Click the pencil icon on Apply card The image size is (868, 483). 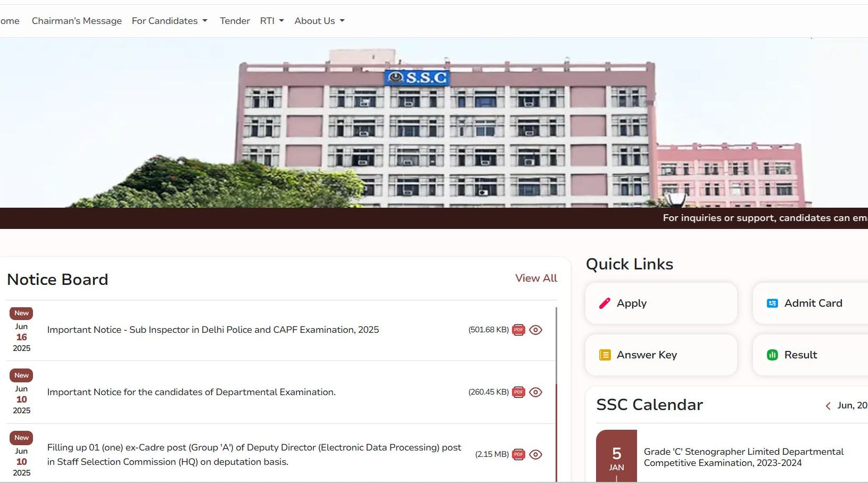click(605, 303)
